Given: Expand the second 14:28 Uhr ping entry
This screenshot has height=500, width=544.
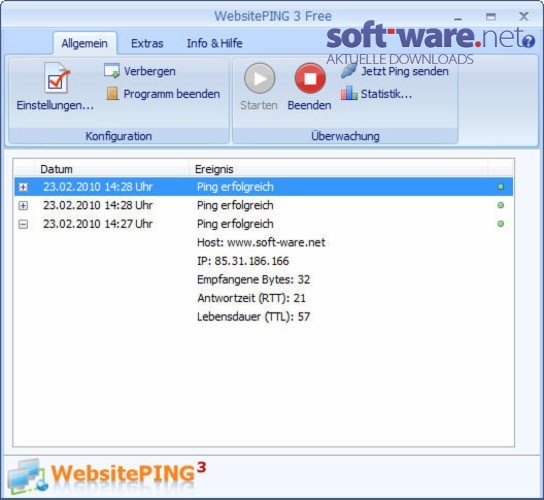Looking at the screenshot, I should [x=23, y=206].
